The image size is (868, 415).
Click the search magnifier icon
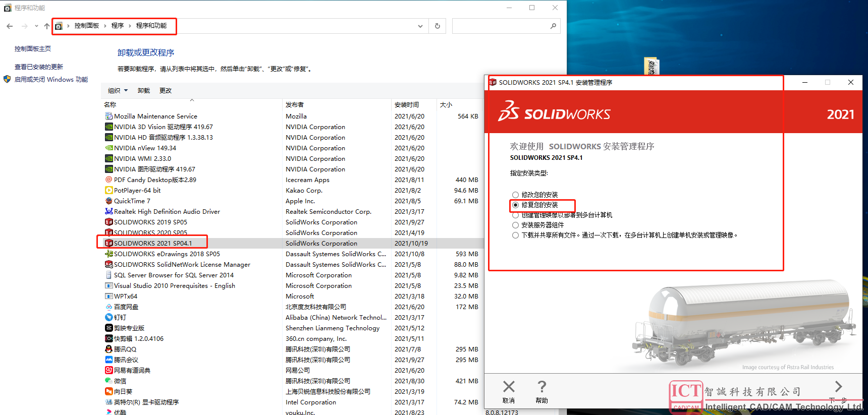pos(553,26)
